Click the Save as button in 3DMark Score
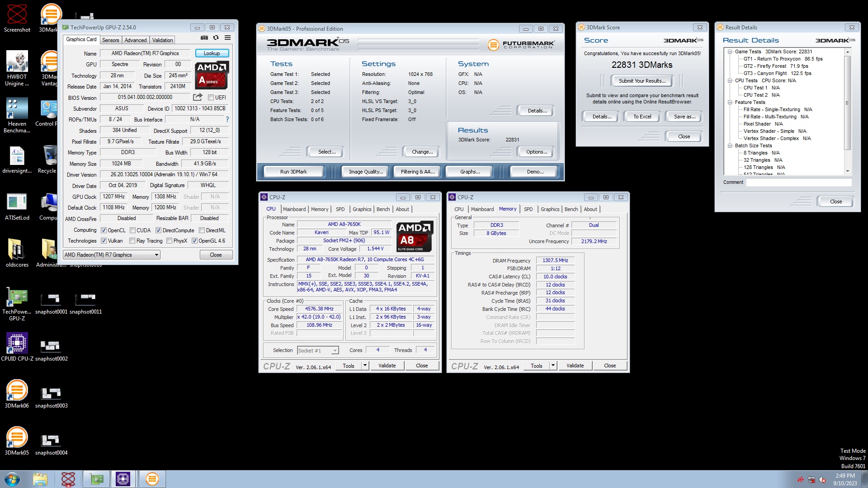 (684, 117)
